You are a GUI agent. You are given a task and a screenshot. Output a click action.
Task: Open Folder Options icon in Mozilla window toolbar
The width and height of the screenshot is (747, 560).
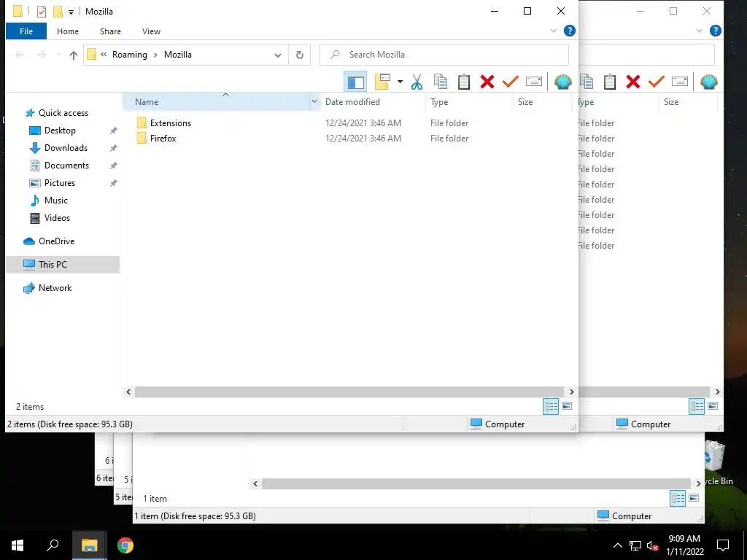pos(382,82)
